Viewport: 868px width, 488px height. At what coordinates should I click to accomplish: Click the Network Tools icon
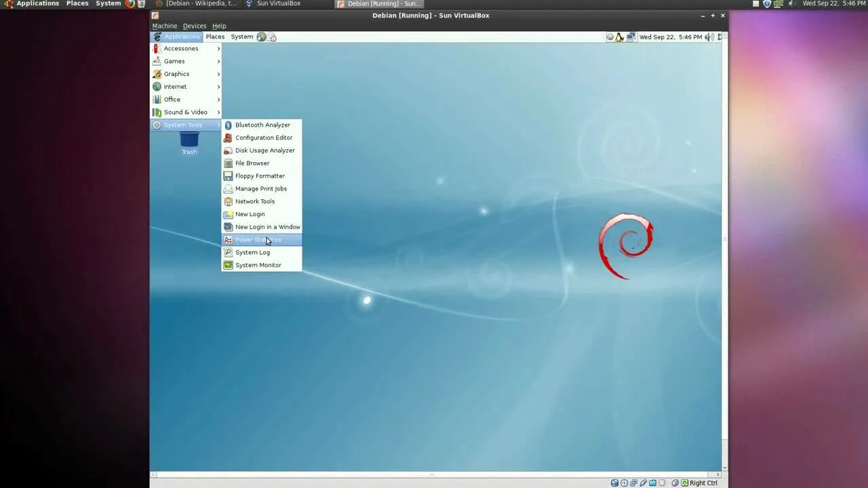click(229, 201)
